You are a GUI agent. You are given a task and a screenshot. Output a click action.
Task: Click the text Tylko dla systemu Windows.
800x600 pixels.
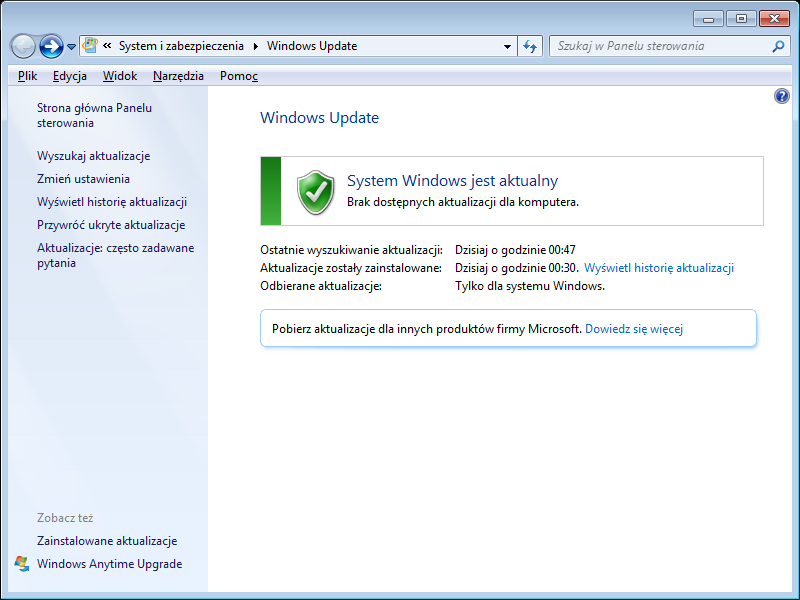click(530, 286)
